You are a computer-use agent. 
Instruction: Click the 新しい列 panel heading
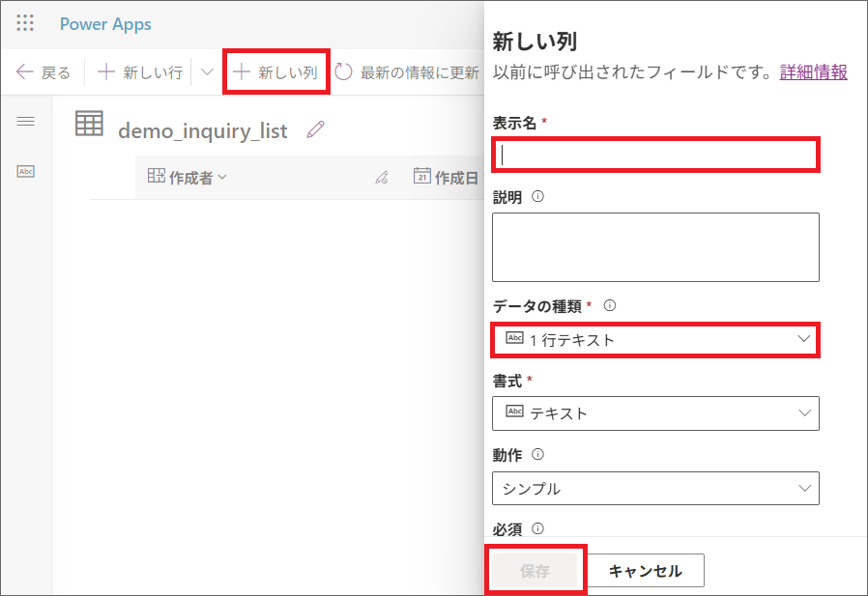(x=535, y=42)
